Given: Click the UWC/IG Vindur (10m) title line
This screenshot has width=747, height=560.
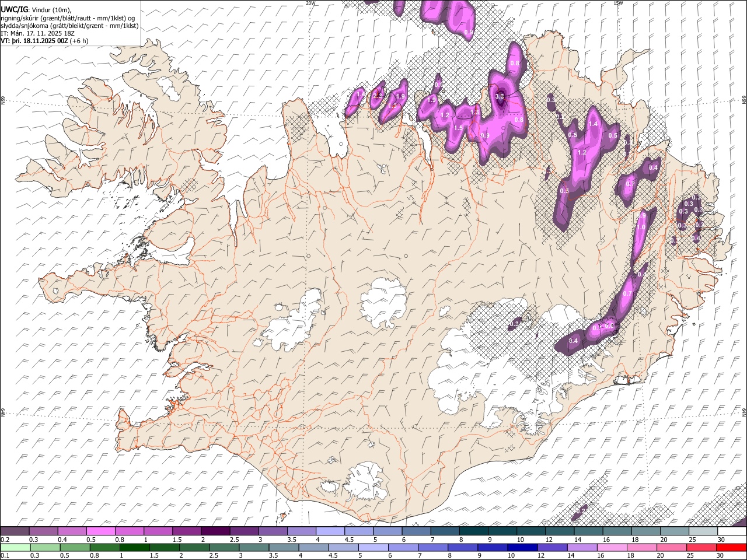Looking at the screenshot, I should (36, 10).
